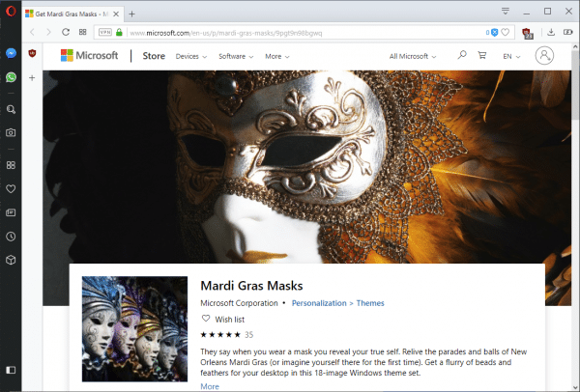Click the microsoft.com address bar URL
The height and width of the screenshot is (392, 580).
tap(226, 33)
